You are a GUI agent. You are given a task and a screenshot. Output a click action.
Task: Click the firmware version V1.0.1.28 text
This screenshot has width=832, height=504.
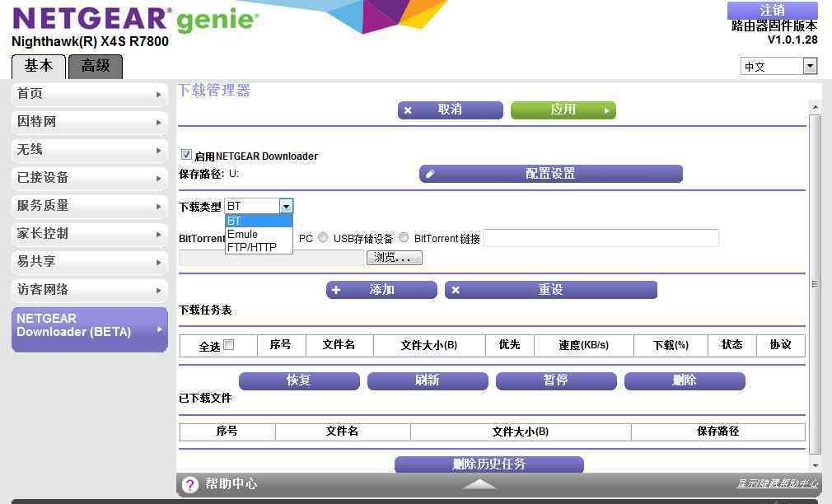pyautogui.click(x=792, y=40)
